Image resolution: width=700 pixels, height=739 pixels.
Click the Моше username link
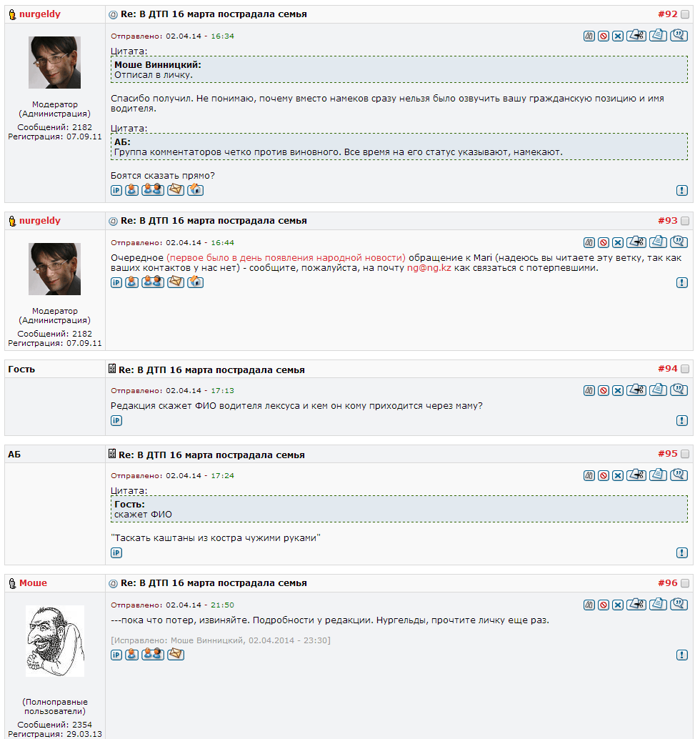(33, 583)
